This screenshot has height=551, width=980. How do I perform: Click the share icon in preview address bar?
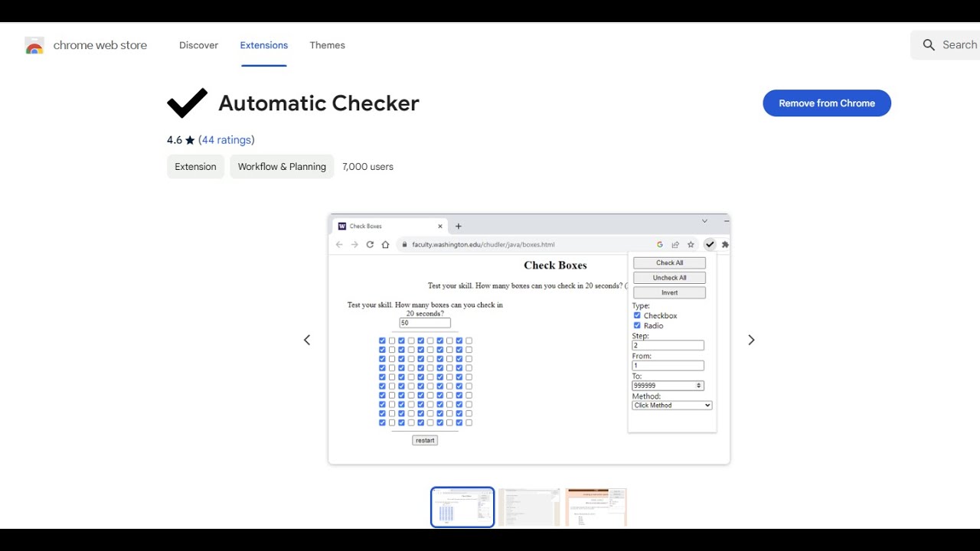[675, 245]
